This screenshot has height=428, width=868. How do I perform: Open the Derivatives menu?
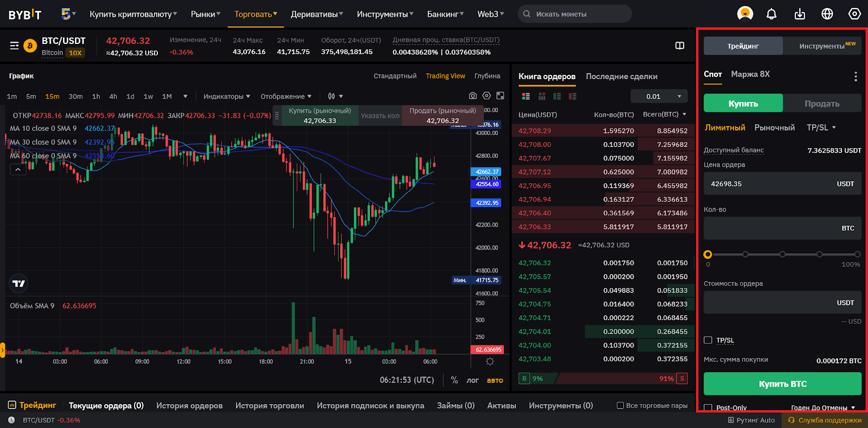[x=316, y=14]
